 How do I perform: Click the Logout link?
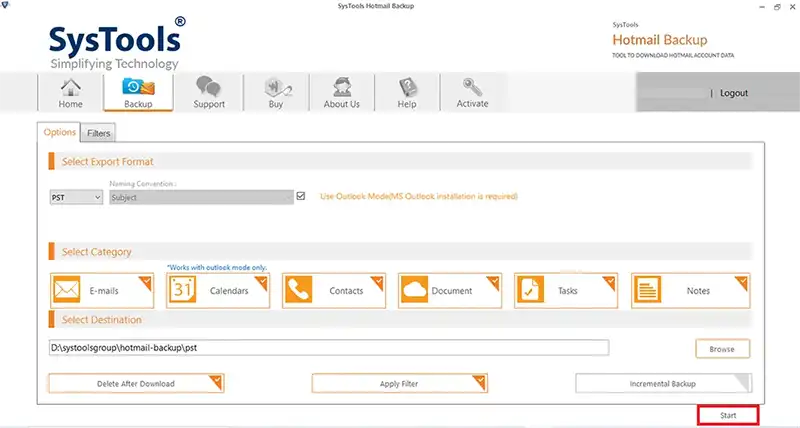(x=734, y=93)
